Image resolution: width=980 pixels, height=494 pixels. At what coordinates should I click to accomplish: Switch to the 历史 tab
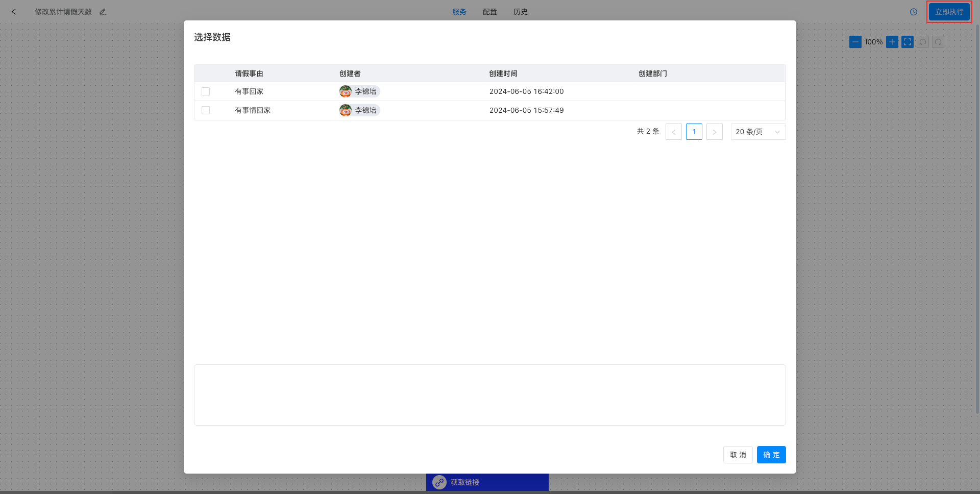tap(521, 12)
